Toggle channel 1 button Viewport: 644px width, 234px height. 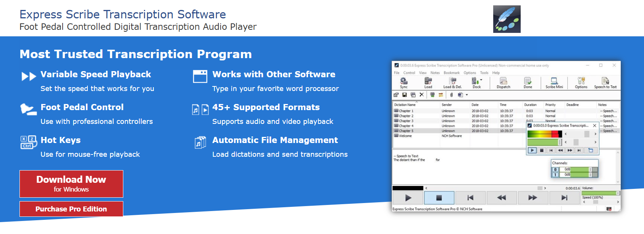click(x=555, y=175)
